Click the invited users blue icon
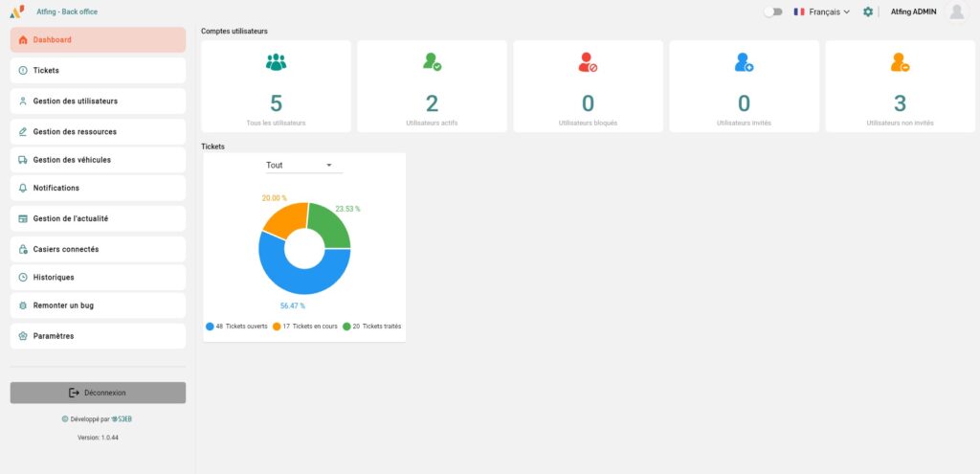 744,62
